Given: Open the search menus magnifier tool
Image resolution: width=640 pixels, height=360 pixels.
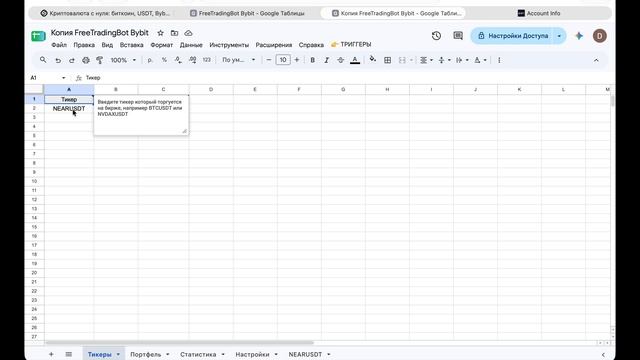Looking at the screenshot, I should (43, 60).
